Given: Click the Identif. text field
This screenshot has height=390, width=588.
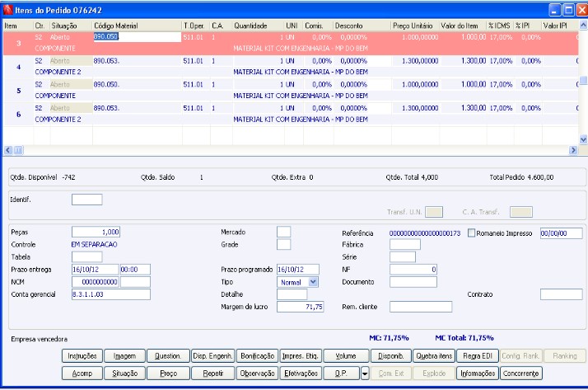Looking at the screenshot, I should click(87, 200).
